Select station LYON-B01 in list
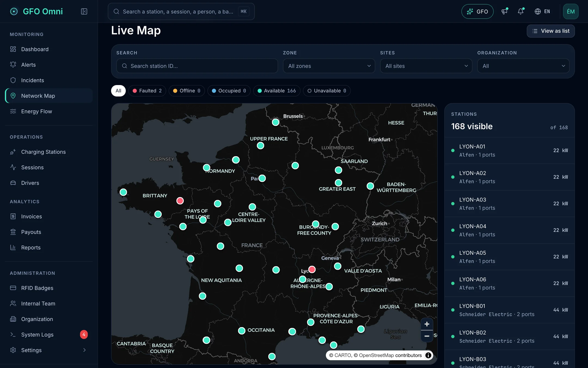 (510, 310)
